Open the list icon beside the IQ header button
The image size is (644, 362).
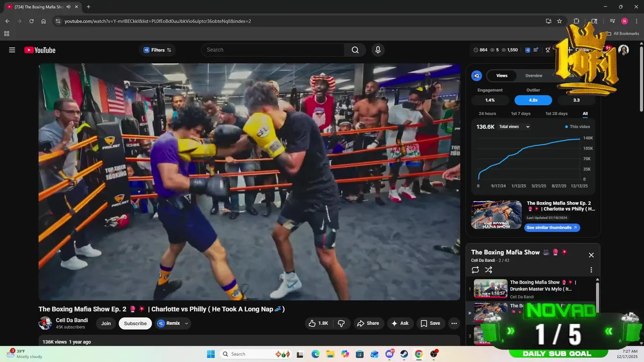pyautogui.click(x=536, y=50)
